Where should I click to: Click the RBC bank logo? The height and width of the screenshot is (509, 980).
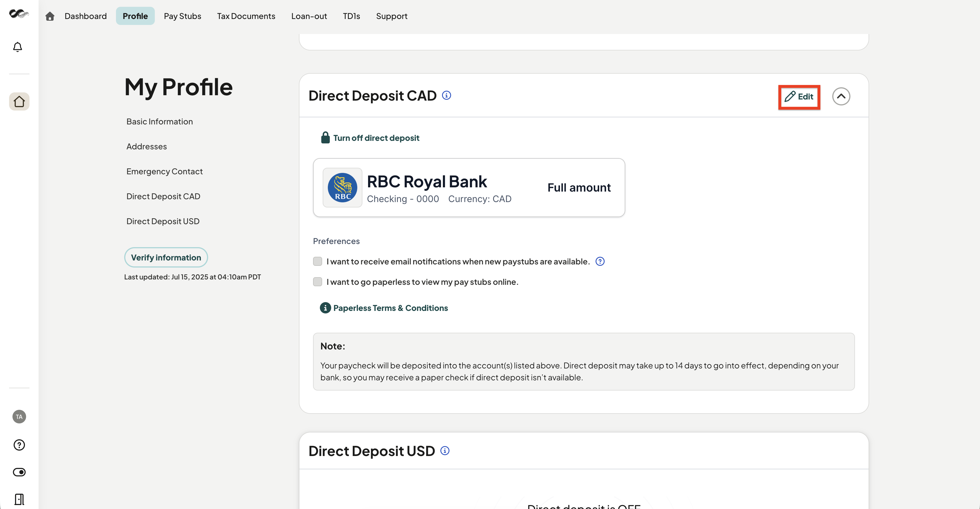pyautogui.click(x=342, y=188)
